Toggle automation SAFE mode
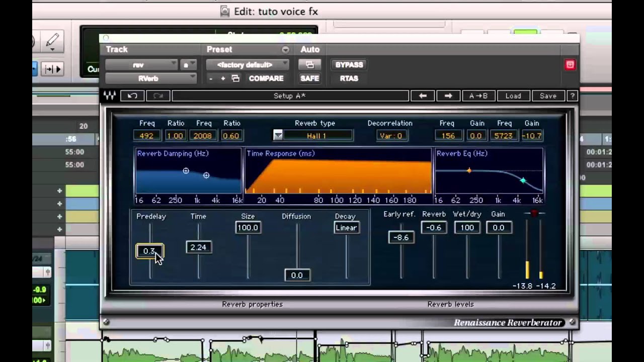This screenshot has width=644, height=362. point(310,78)
